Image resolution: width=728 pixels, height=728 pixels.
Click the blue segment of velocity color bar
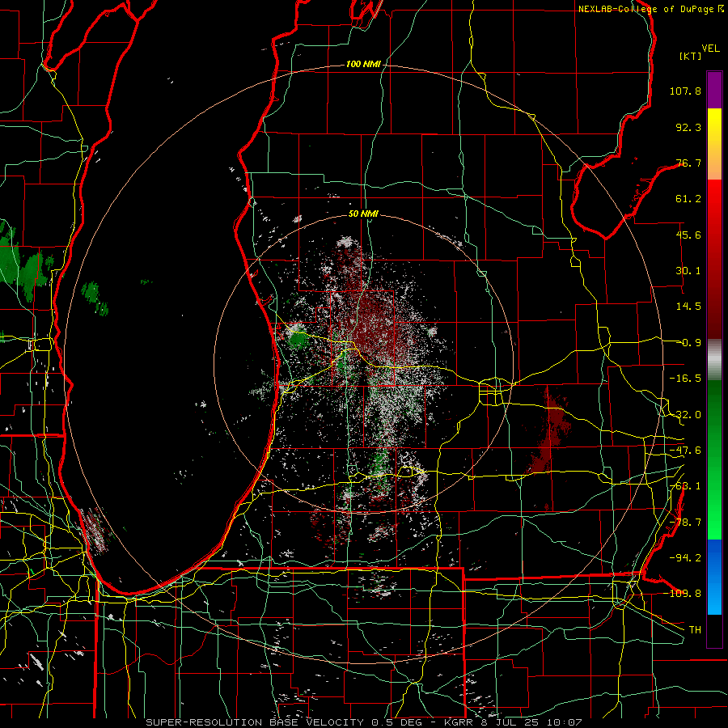714,577
